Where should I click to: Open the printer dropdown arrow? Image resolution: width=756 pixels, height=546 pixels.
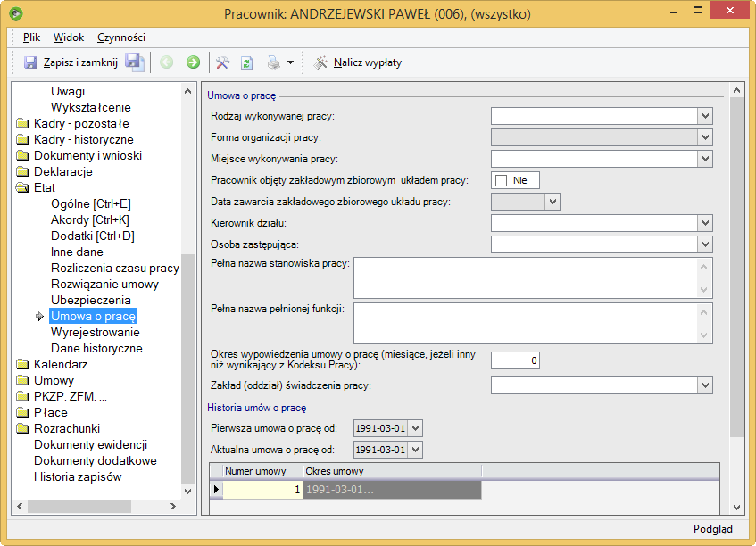pos(290,62)
